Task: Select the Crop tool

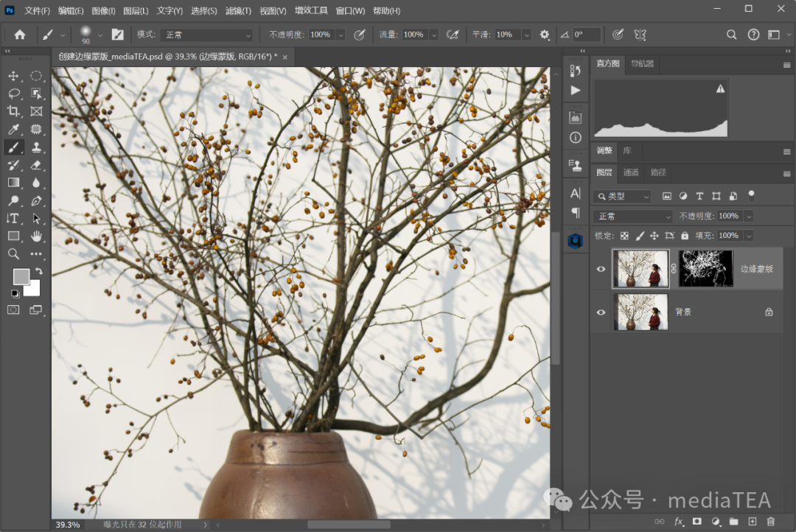Action: (13, 112)
